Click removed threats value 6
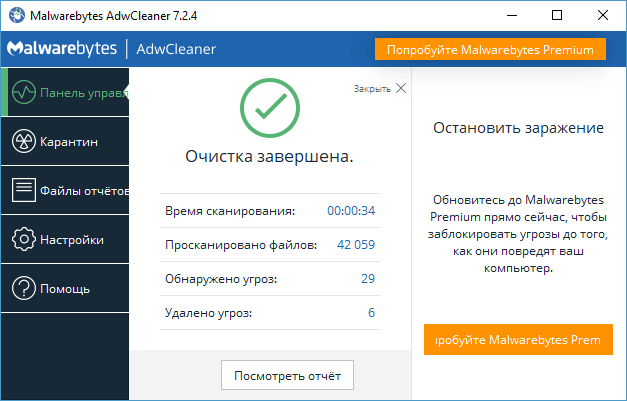Screen dimensions: 627x401 tap(371, 313)
